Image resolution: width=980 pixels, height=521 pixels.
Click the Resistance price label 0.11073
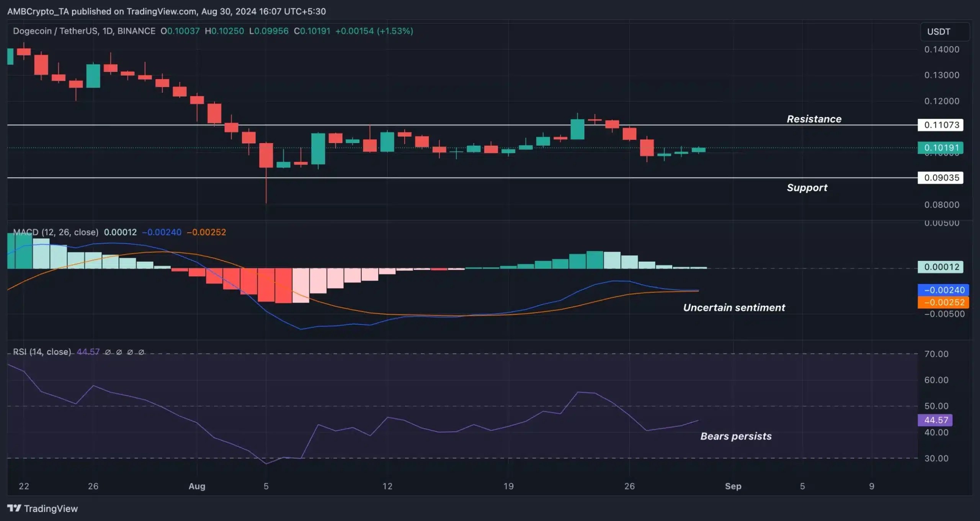[x=940, y=125]
